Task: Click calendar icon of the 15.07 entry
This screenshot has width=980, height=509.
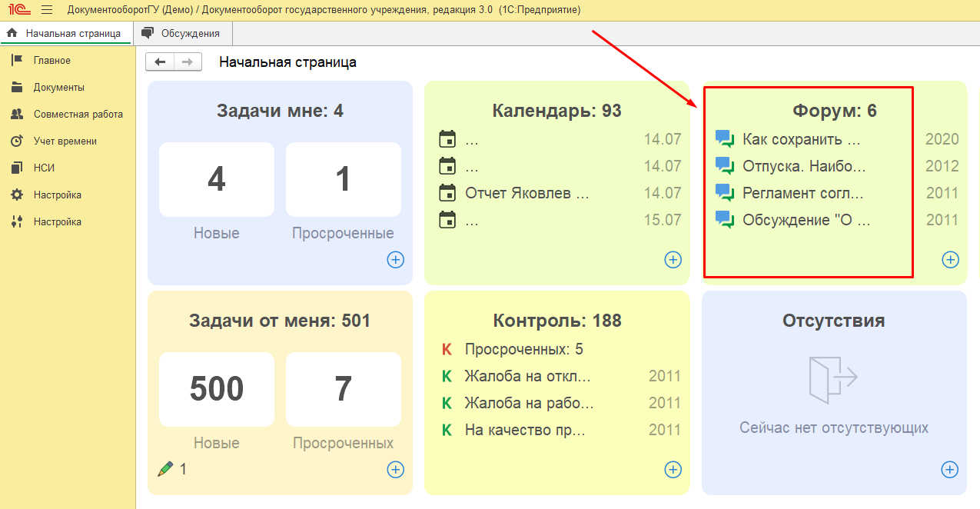Action: (447, 220)
